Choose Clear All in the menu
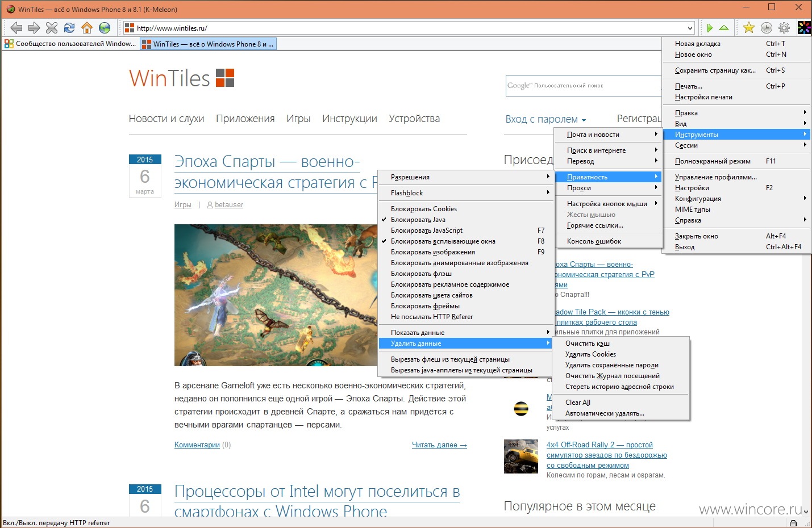This screenshot has width=812, height=528. tap(621, 403)
